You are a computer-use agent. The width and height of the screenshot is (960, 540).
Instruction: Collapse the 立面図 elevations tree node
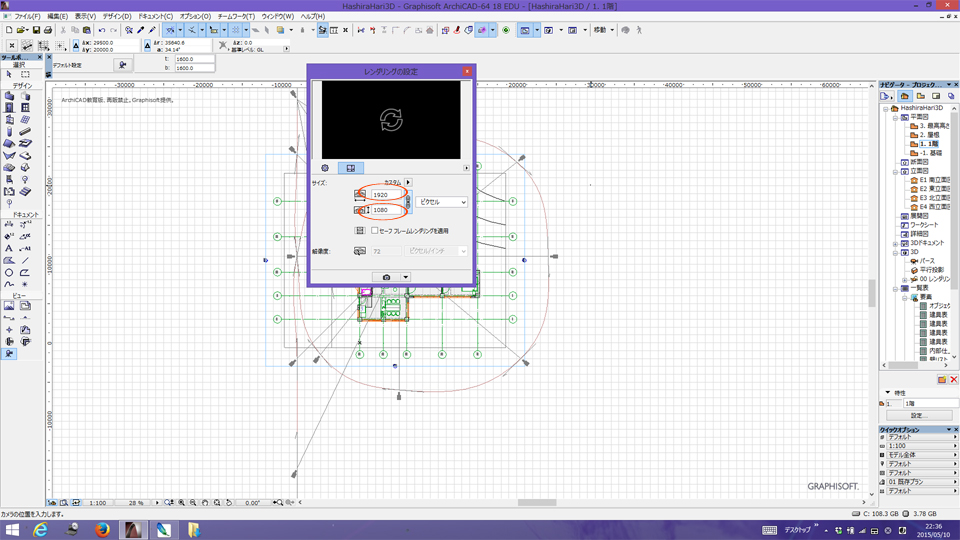(x=895, y=171)
